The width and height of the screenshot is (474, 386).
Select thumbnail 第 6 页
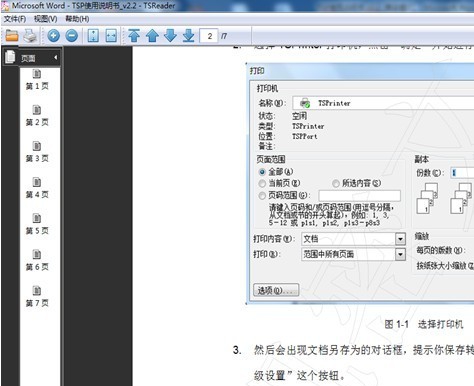click(x=37, y=261)
